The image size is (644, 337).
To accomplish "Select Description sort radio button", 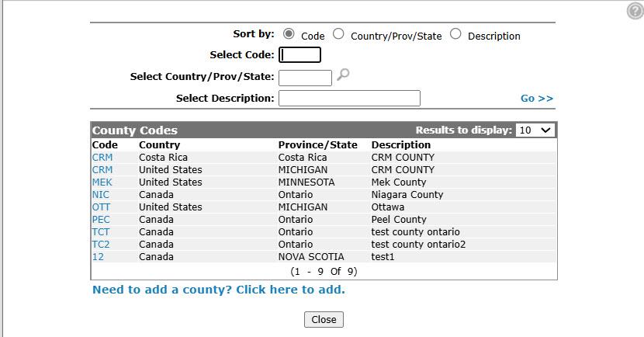I will pyautogui.click(x=455, y=33).
